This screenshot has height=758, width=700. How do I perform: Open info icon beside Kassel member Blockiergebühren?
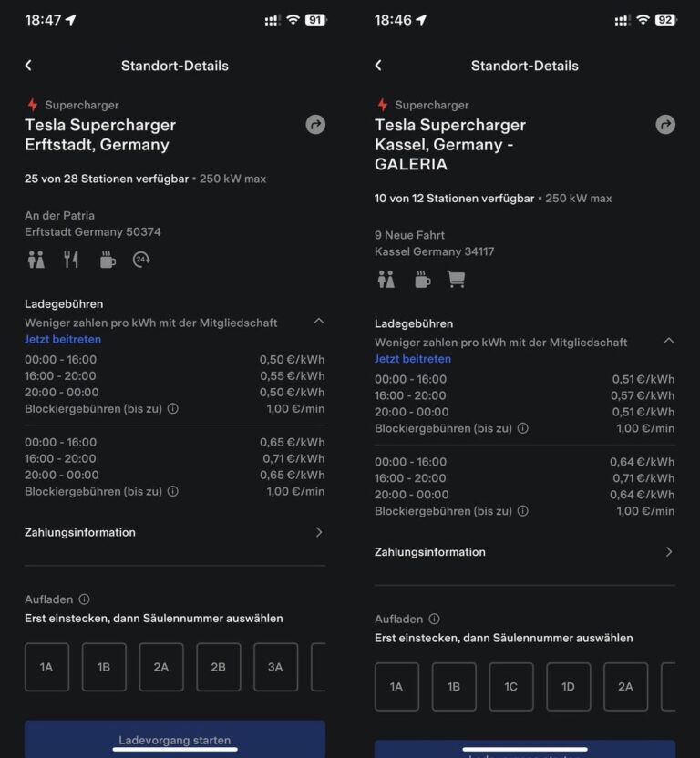tap(523, 428)
